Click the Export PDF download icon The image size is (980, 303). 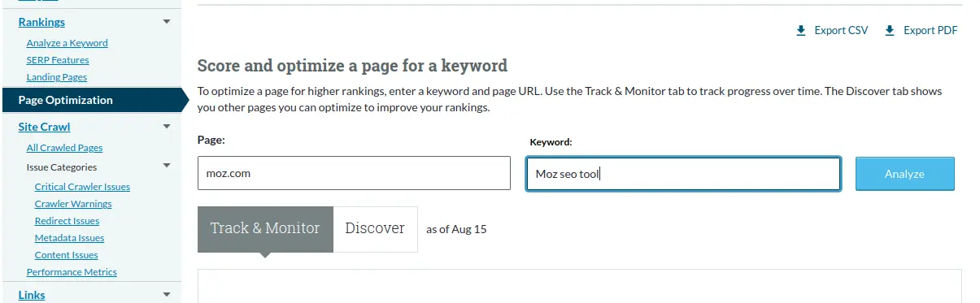tap(890, 31)
